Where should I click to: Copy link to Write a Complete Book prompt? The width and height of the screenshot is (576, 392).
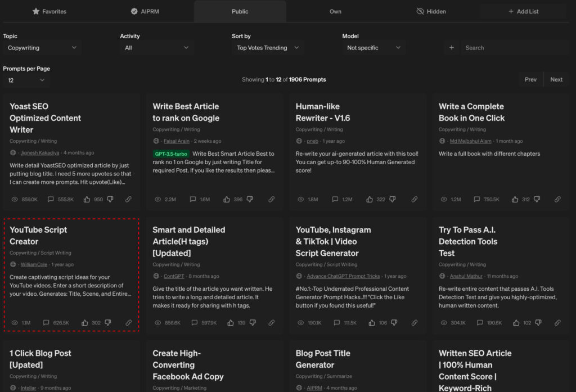pos(557,199)
